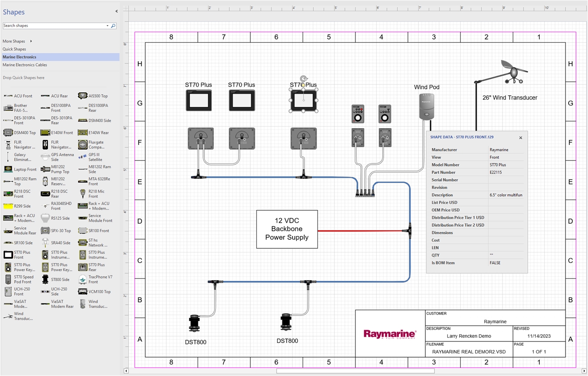The width and height of the screenshot is (588, 376).
Task: Select the SPX-30 Top shape
Action: [x=56, y=230]
